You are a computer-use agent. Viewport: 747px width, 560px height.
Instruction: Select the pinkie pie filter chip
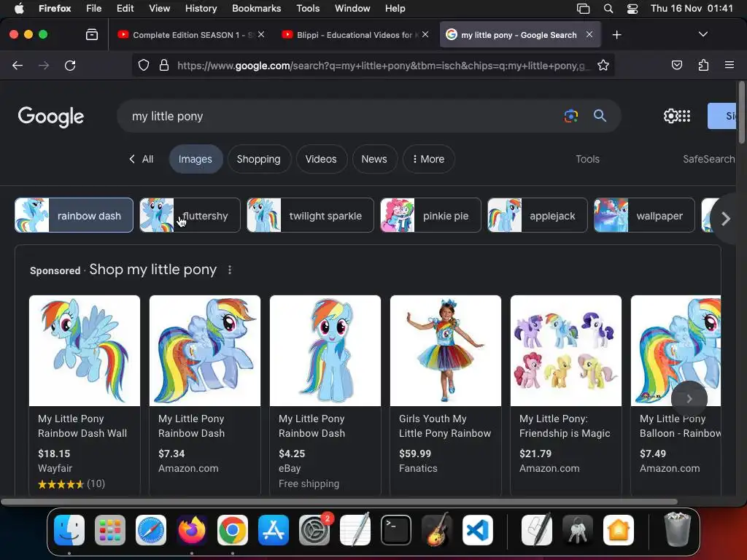tap(430, 215)
